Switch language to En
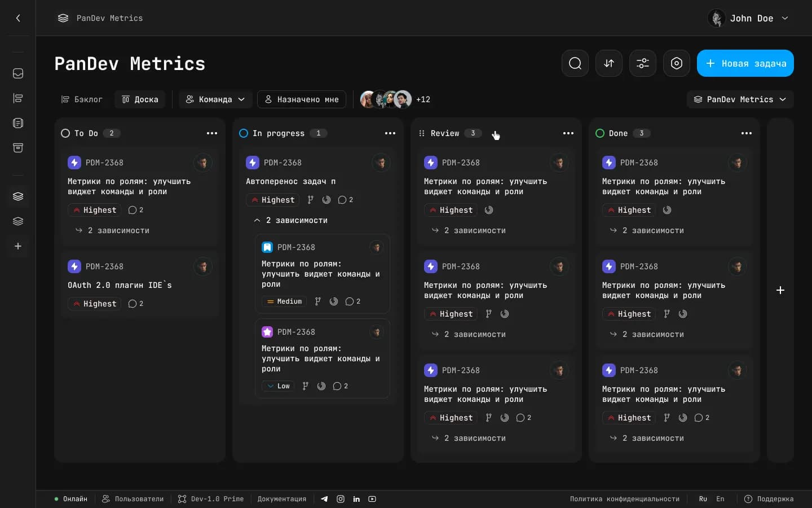This screenshot has height=508, width=812. click(x=720, y=499)
